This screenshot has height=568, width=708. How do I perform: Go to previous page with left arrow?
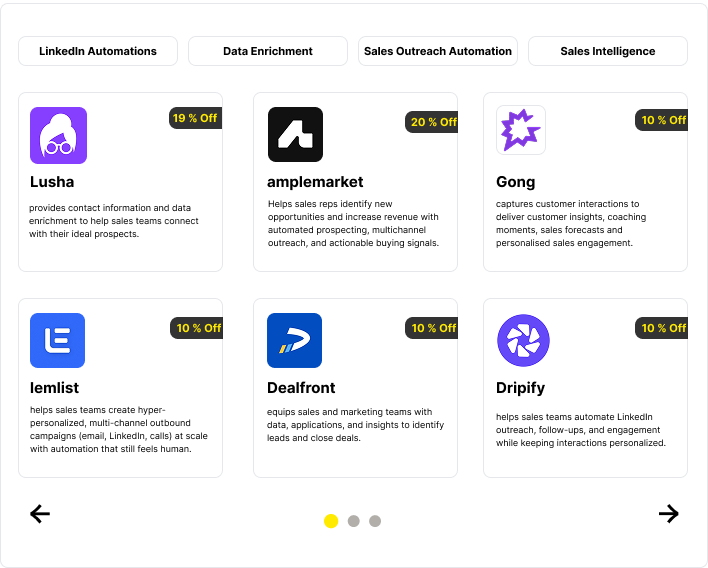pyautogui.click(x=40, y=514)
